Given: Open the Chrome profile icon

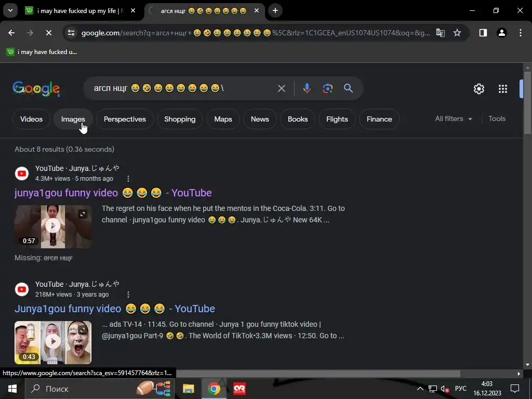Looking at the screenshot, I should (502, 33).
